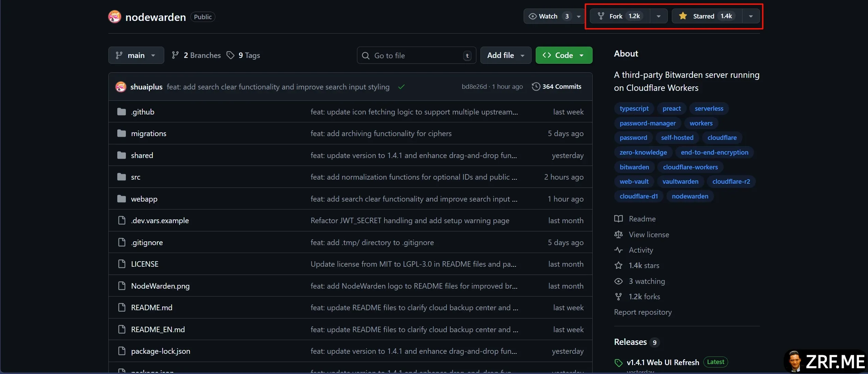Open the nodewarden repository name link
Image resolution: width=868 pixels, height=374 pixels.
pyautogui.click(x=155, y=17)
